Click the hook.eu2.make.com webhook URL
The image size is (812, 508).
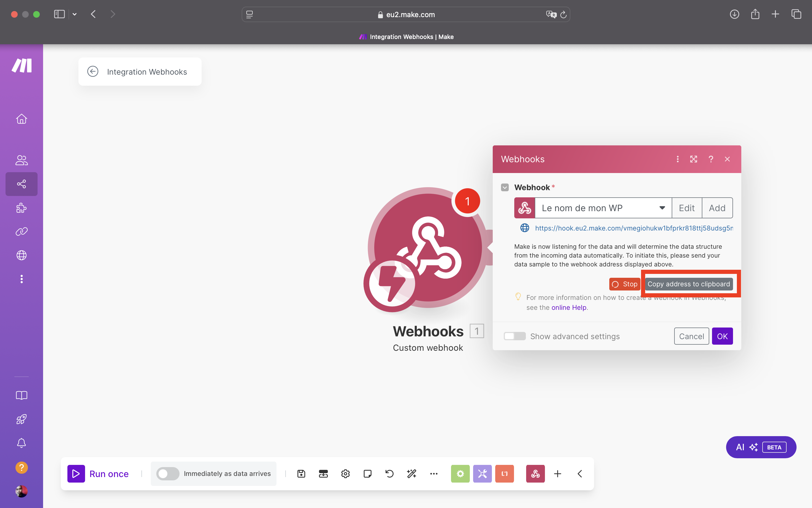634,228
